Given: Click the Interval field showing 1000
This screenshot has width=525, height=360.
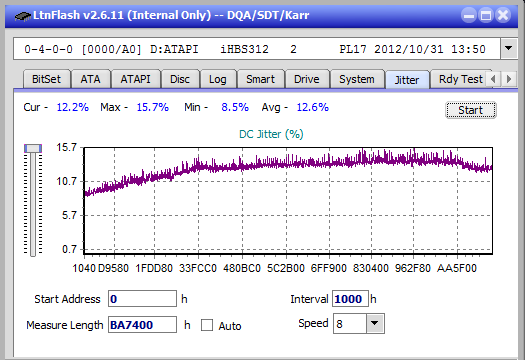Looking at the screenshot, I should [350, 299].
